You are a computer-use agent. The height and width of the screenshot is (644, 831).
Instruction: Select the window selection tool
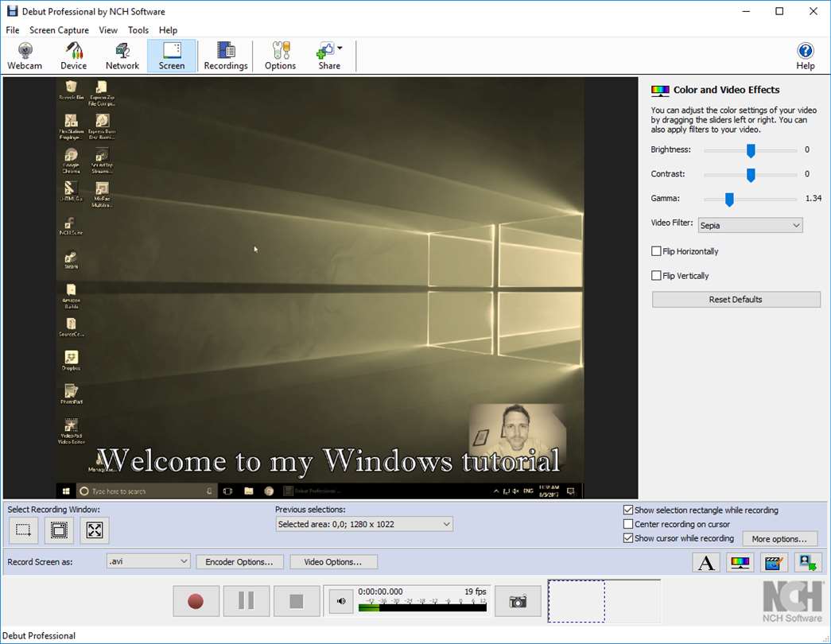coord(59,530)
